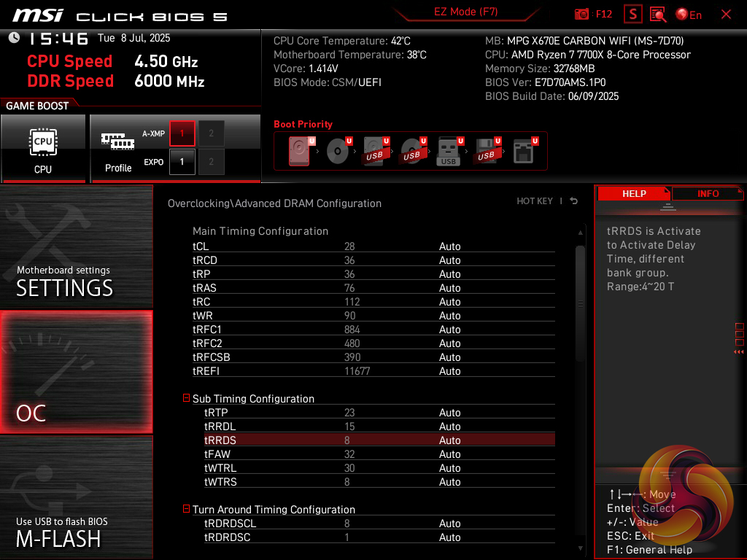The image size is (747, 560).
Task: Switch to EZ Mode (F7)
Action: [465, 12]
